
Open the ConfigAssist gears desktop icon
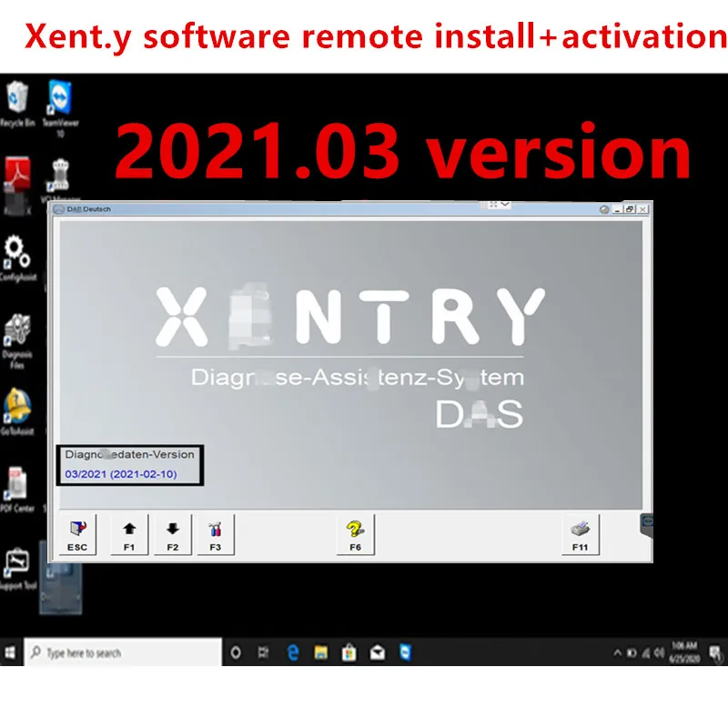click(17, 258)
